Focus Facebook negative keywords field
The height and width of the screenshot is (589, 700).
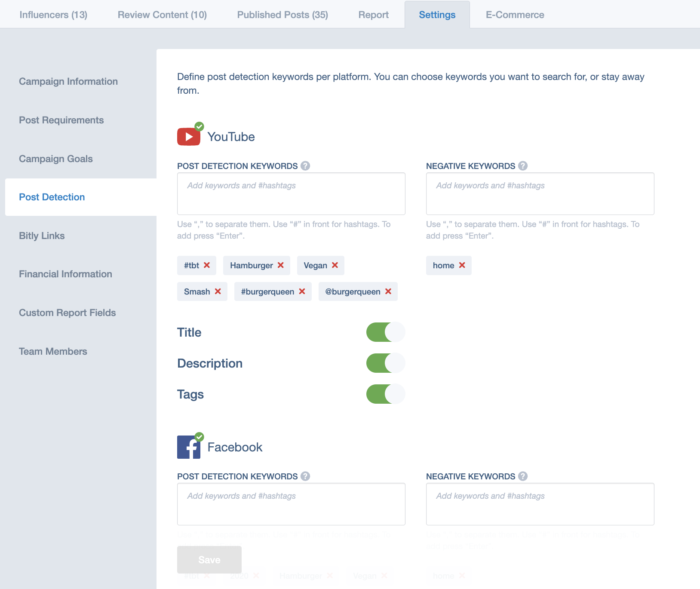coord(540,504)
